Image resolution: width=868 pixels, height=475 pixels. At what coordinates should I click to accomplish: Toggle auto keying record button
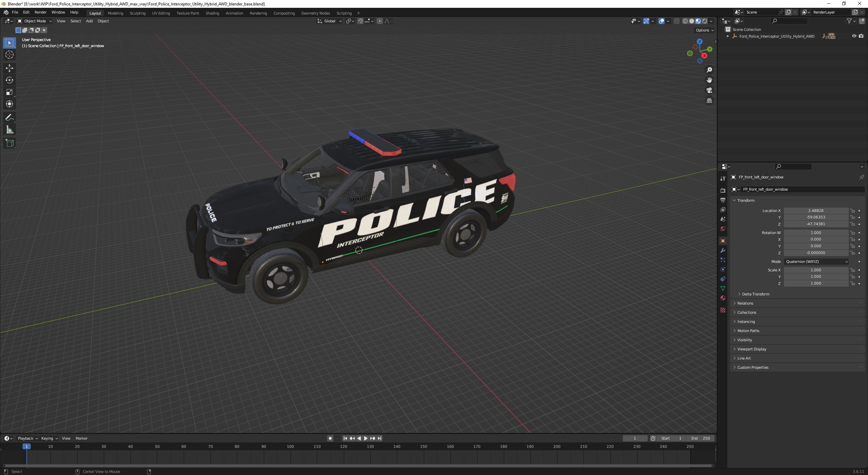point(330,438)
